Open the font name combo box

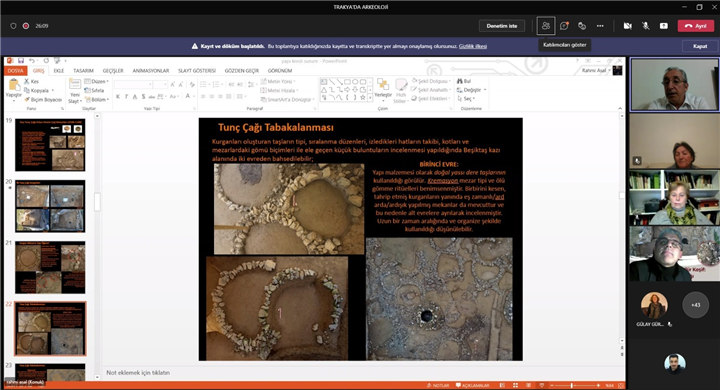tap(133, 85)
